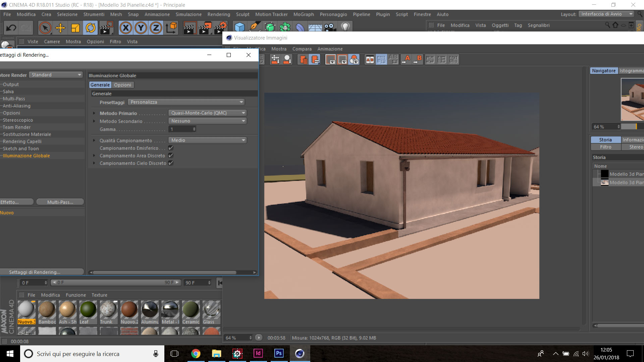Click the AB compare icon in viewer
Viewport: 644px width, 362px height.
point(370,60)
